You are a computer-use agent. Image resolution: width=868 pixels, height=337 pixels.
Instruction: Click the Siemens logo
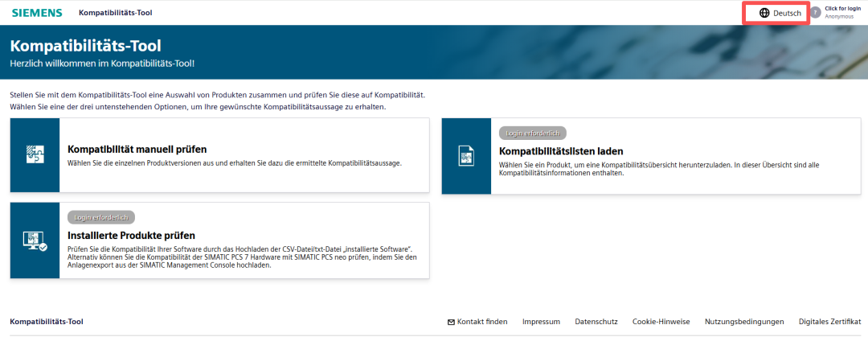(x=37, y=13)
